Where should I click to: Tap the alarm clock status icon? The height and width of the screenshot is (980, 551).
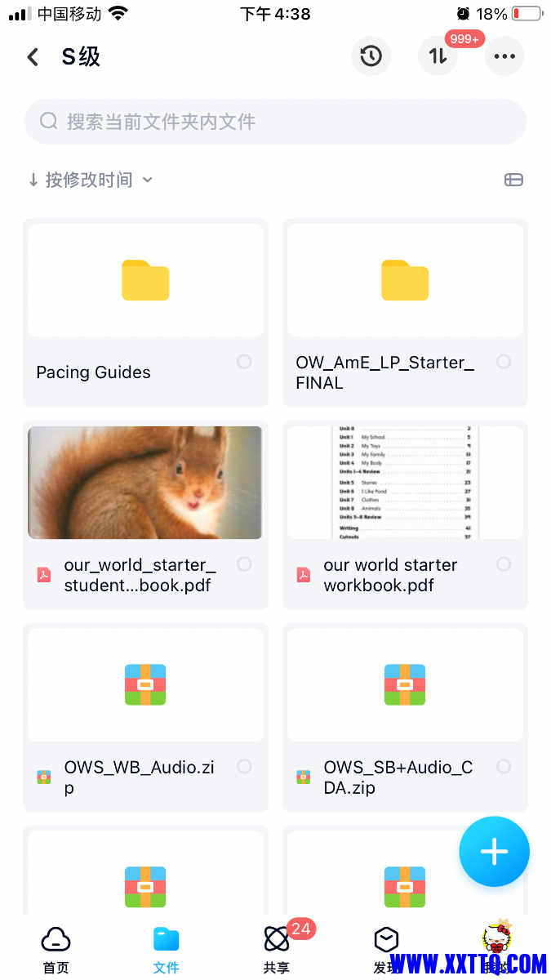coord(463,14)
